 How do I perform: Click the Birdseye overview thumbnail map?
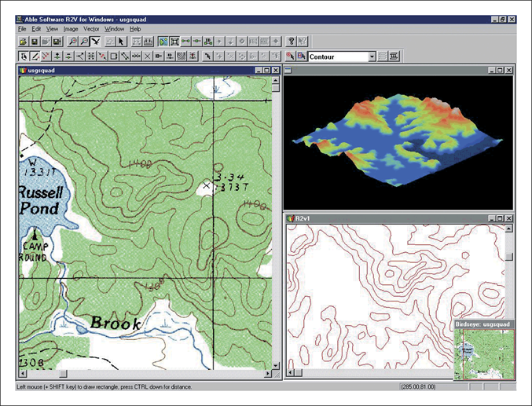pos(484,353)
